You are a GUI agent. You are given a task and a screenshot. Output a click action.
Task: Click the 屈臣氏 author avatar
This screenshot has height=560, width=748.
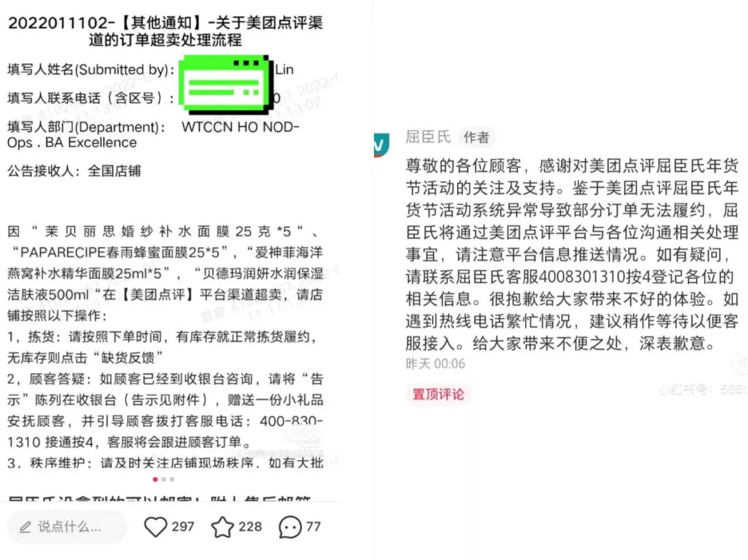[381, 145]
